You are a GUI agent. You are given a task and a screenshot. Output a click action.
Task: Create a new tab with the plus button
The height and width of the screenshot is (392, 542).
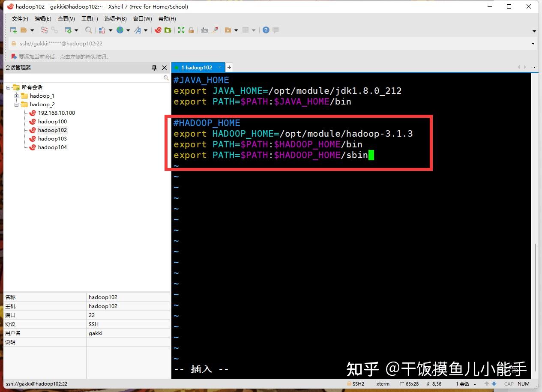[x=229, y=67]
